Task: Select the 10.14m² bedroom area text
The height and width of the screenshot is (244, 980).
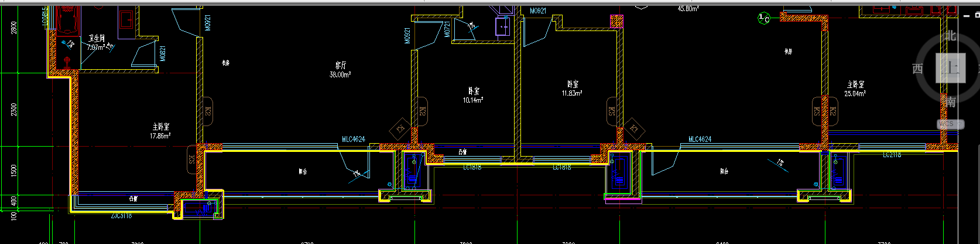Action: pos(473,100)
